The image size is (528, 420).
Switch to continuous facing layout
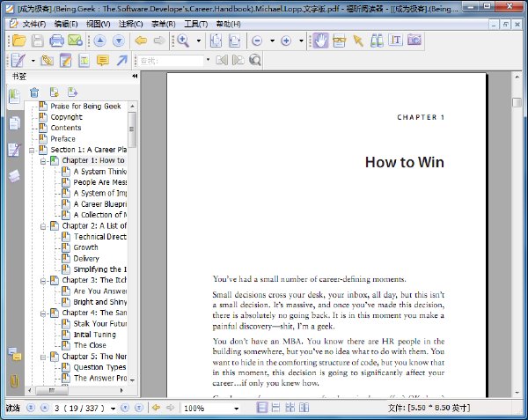click(x=304, y=408)
